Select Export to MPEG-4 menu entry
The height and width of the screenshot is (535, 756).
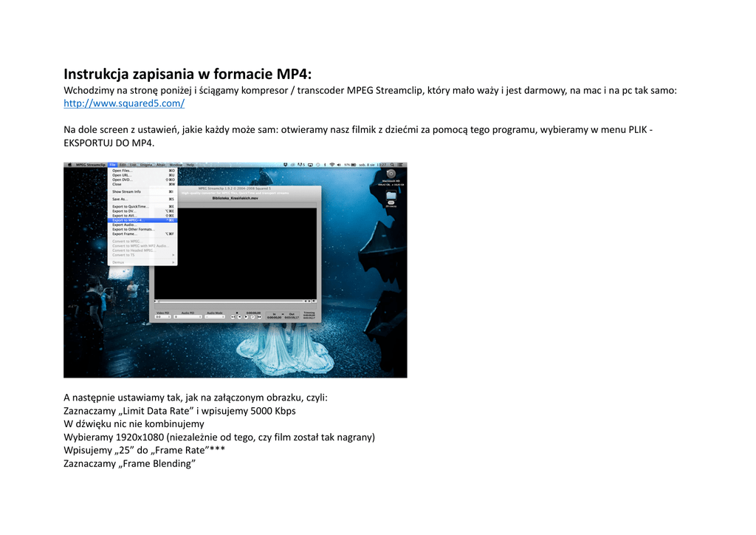point(127,220)
